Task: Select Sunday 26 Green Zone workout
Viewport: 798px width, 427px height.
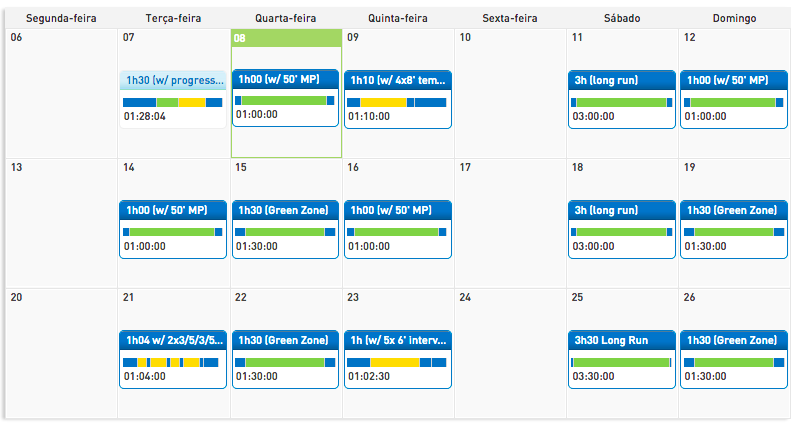Action: coord(733,340)
